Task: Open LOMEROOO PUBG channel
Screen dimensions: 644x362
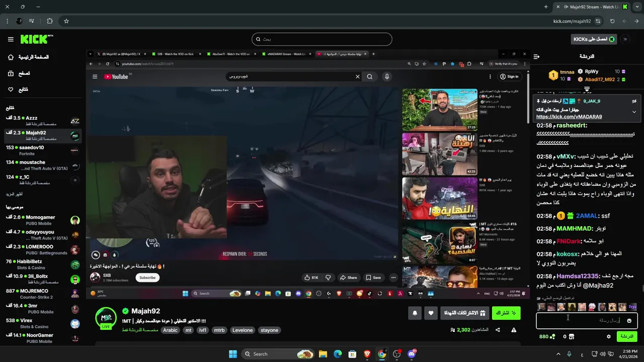Action: click(42, 250)
